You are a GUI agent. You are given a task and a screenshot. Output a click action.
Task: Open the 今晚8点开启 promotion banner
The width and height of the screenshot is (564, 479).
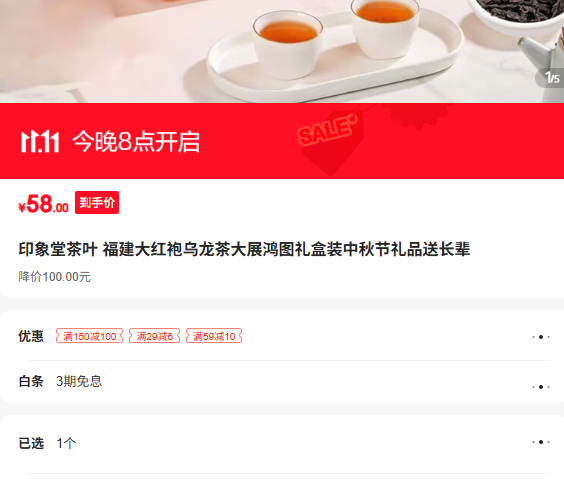click(x=282, y=141)
